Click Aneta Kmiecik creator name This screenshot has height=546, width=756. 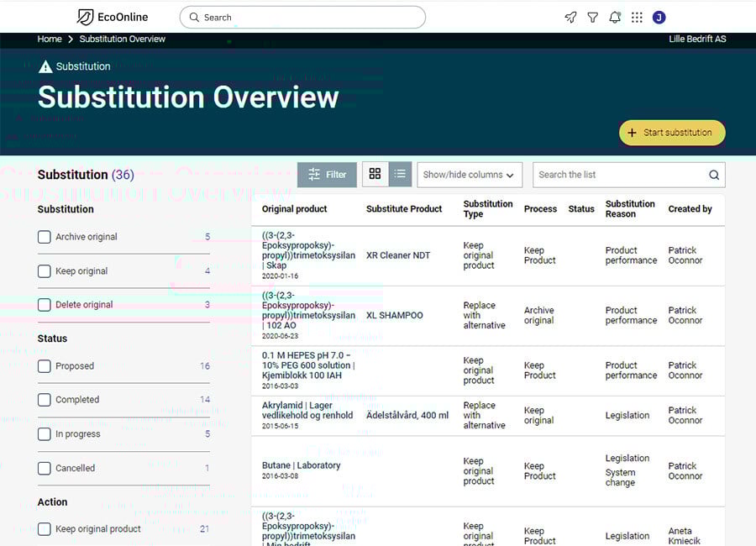click(x=684, y=536)
